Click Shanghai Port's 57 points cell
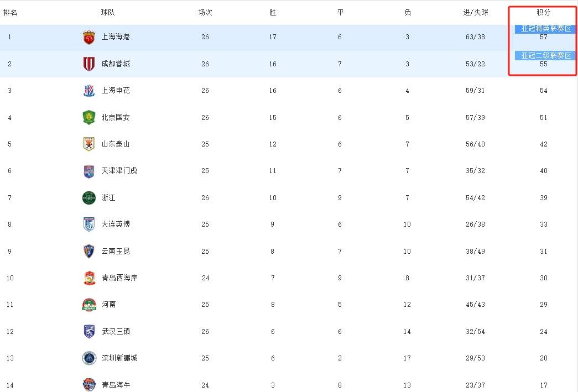 tap(543, 36)
